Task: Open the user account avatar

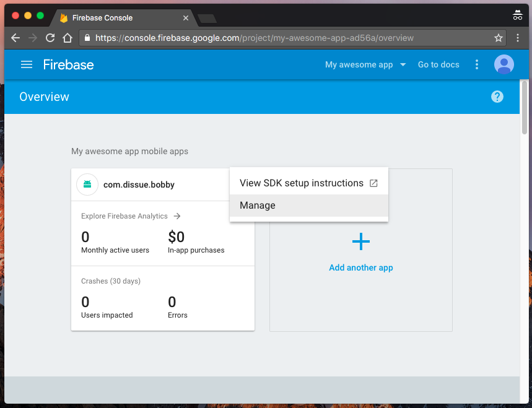Action: 504,64
